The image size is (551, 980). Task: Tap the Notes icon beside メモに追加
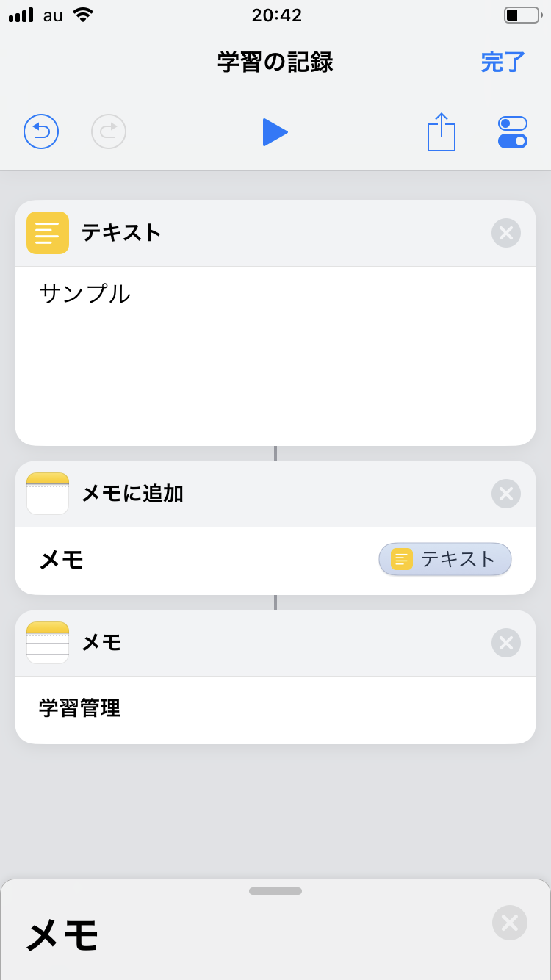click(x=48, y=494)
